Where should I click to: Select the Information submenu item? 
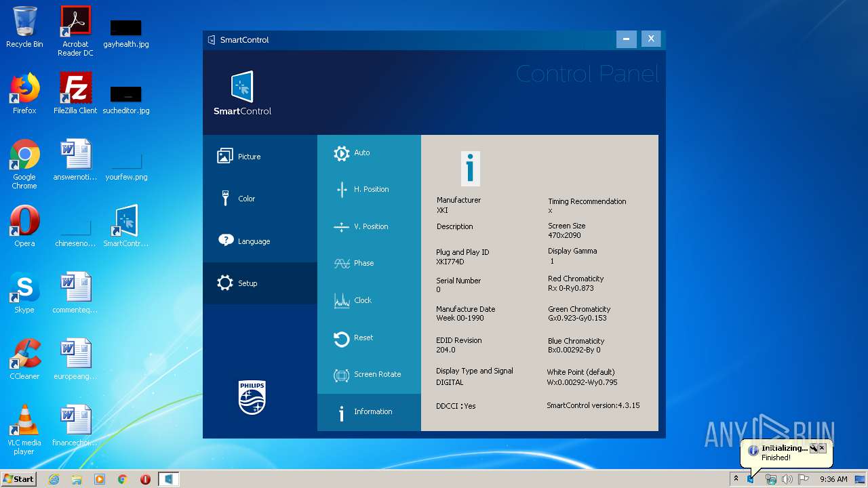pos(369,412)
